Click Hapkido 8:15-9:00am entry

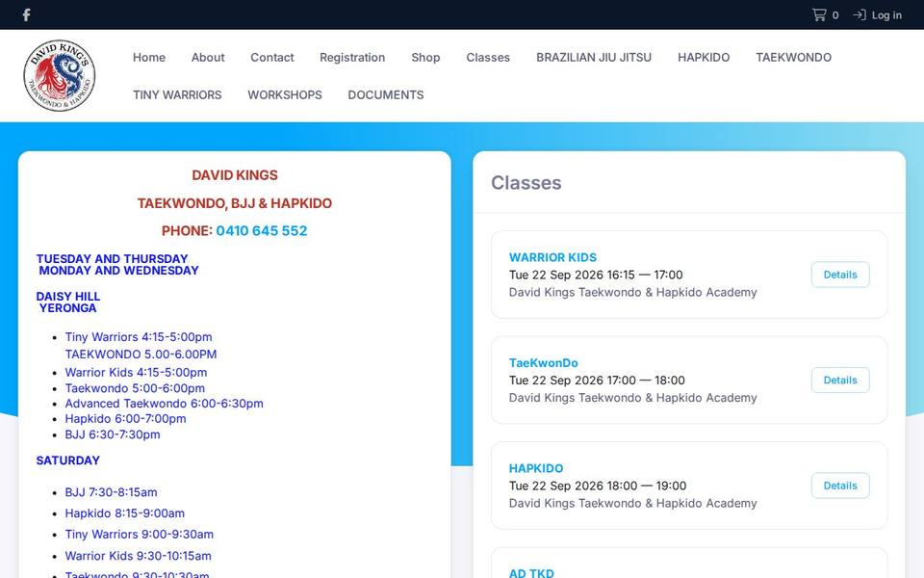[x=125, y=513]
